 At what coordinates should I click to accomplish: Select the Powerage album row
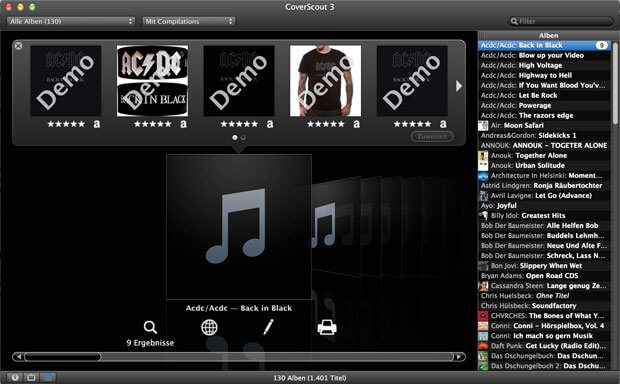[544, 106]
